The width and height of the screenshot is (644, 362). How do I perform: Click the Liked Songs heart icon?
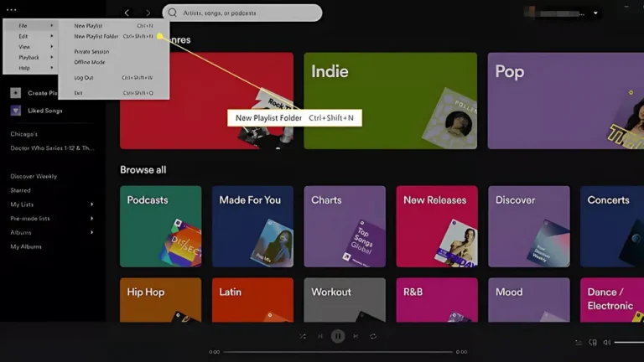coord(16,111)
